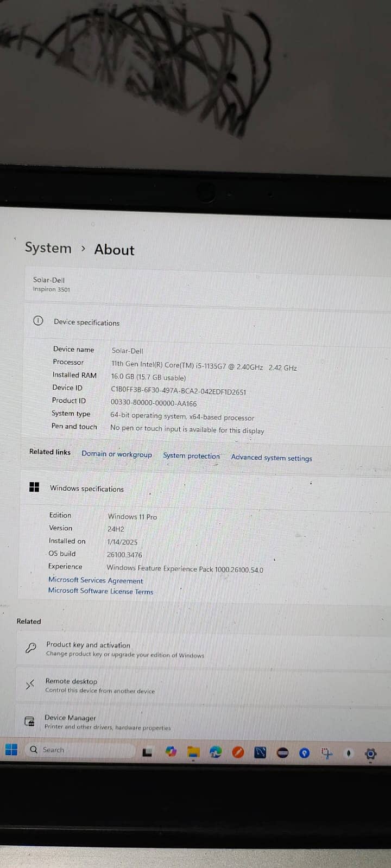Screen dimensions: 391x868
Task: Click the Device Manager icon
Action: [29, 721]
